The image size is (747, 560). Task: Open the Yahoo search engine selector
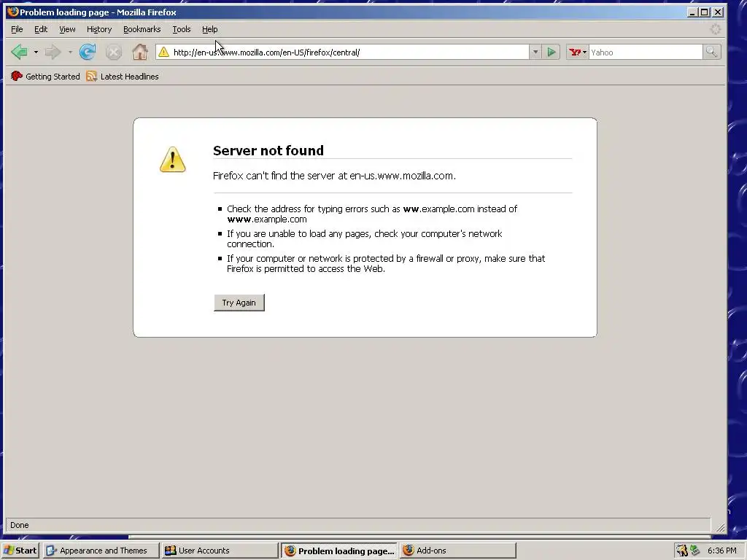(x=578, y=52)
